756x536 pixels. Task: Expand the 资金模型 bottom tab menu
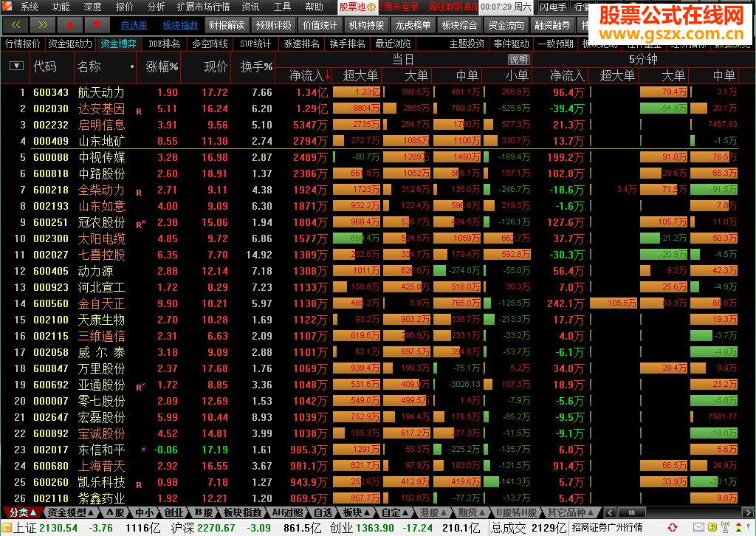pos(70,512)
